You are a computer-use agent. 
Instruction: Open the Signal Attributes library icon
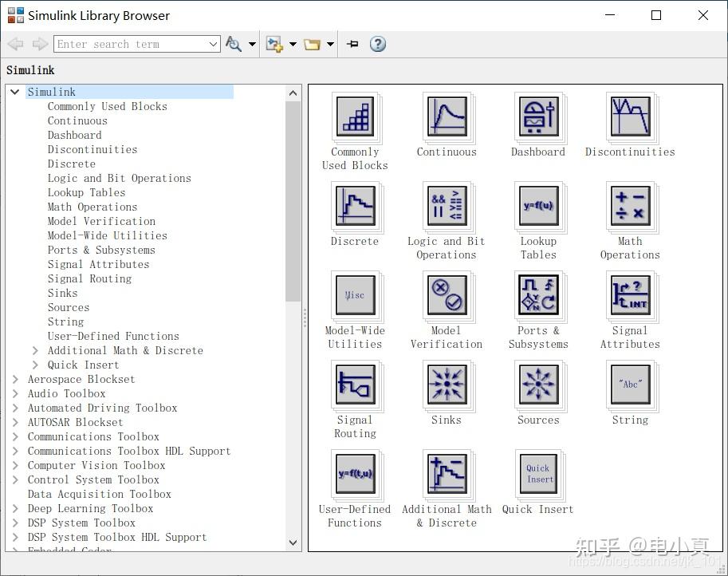click(630, 295)
